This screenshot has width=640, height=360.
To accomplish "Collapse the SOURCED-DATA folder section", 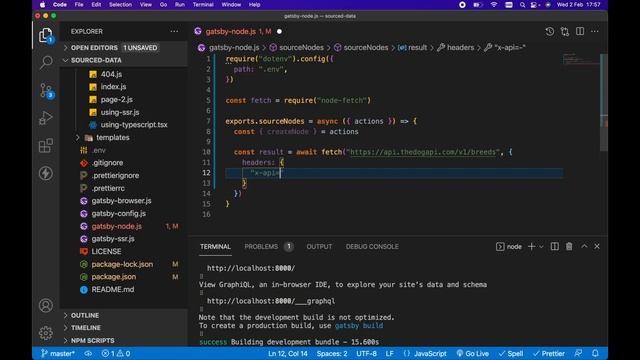I will (x=124, y=60).
